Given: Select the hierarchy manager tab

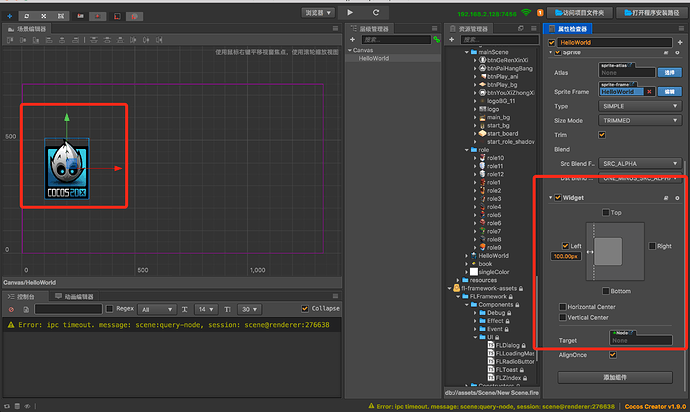Looking at the screenshot, I should [370, 29].
